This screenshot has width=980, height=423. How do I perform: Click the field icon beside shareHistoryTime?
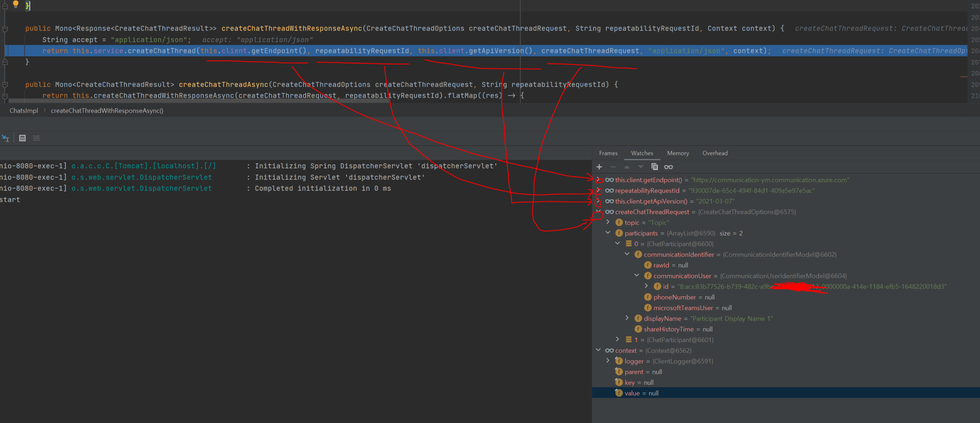click(638, 329)
